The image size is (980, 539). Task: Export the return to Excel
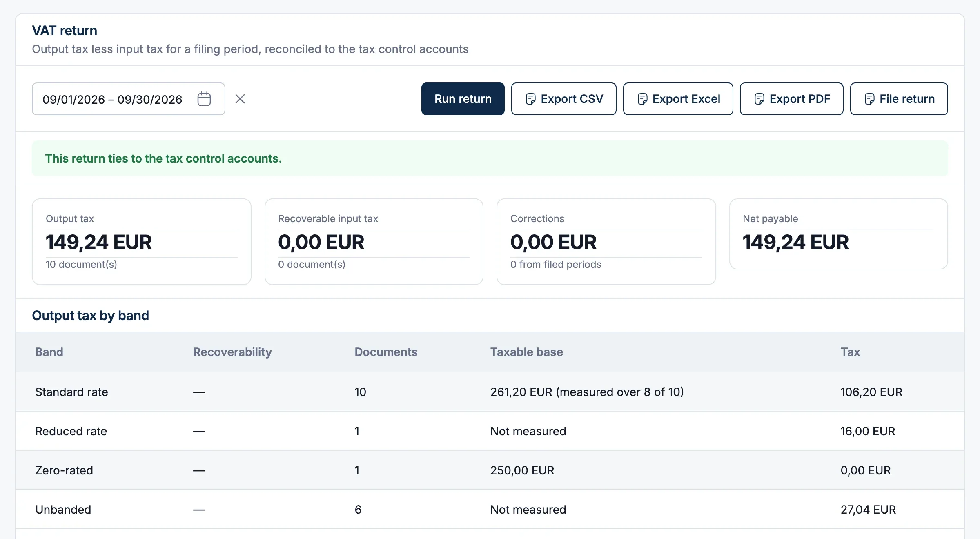tap(678, 99)
